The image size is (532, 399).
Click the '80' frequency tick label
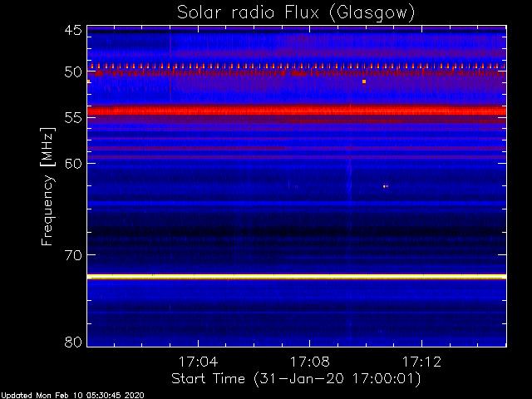click(x=73, y=342)
